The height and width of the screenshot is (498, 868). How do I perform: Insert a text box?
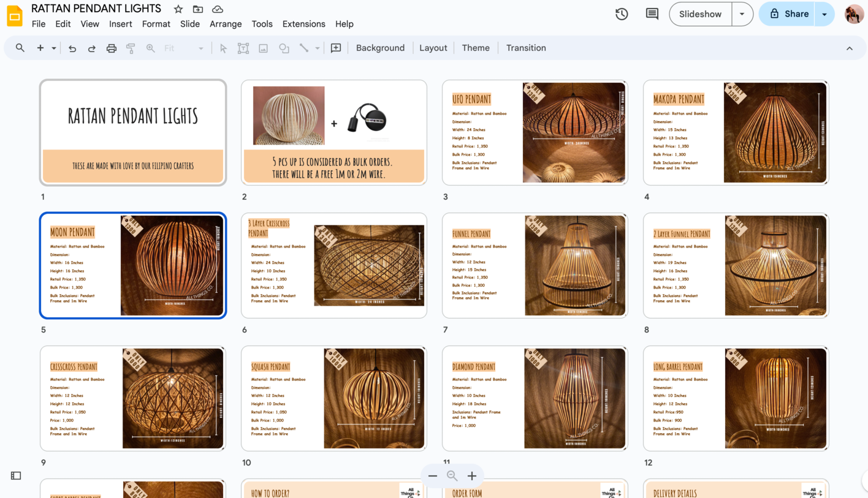point(243,48)
